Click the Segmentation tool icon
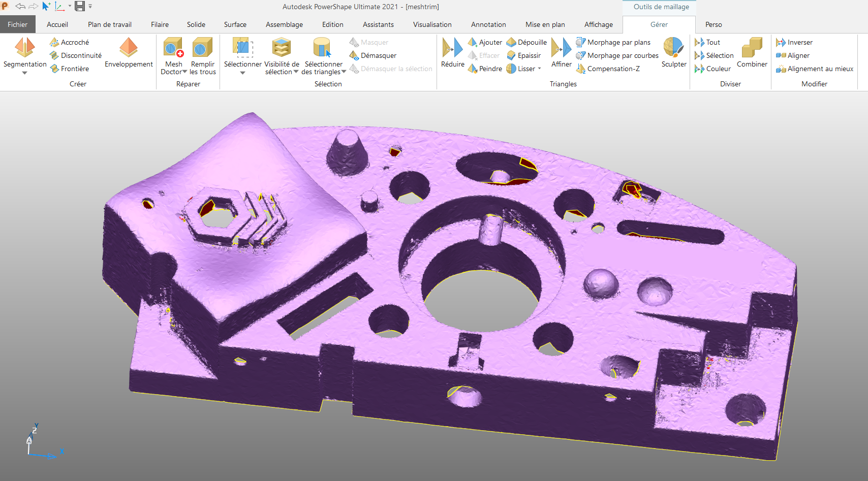This screenshot has width=868, height=481. point(24,48)
